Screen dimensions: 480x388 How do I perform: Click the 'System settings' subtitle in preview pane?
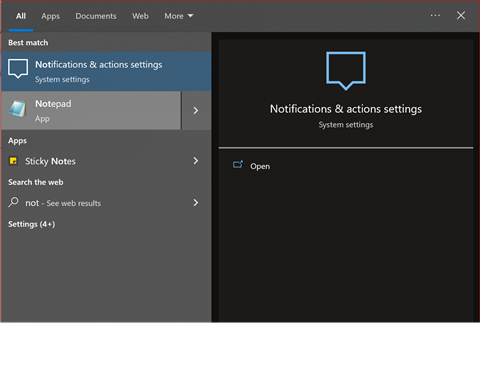tap(346, 125)
